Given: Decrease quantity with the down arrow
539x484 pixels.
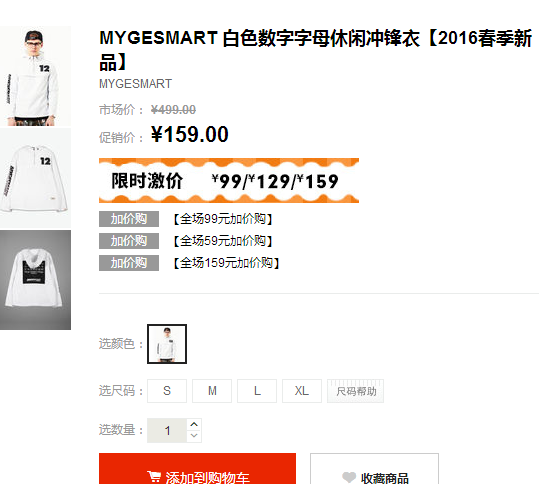Looking at the screenshot, I should [194, 436].
